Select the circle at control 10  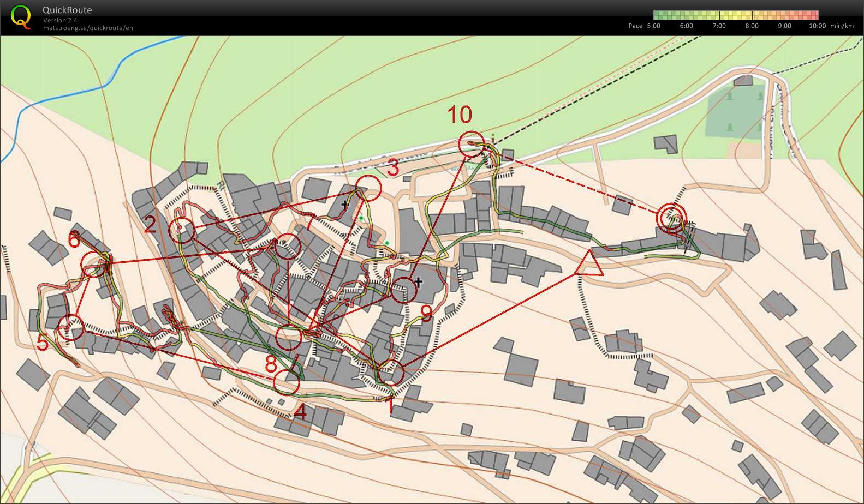click(x=472, y=145)
